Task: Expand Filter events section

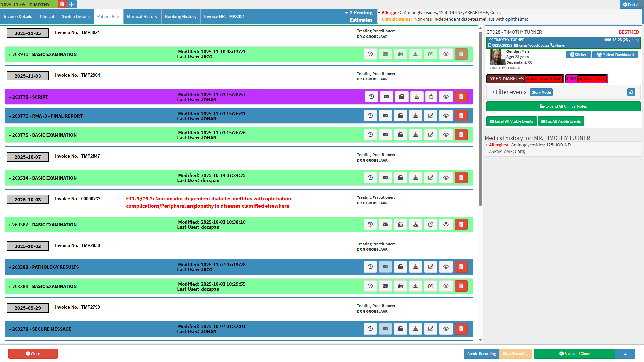Action: click(509, 92)
